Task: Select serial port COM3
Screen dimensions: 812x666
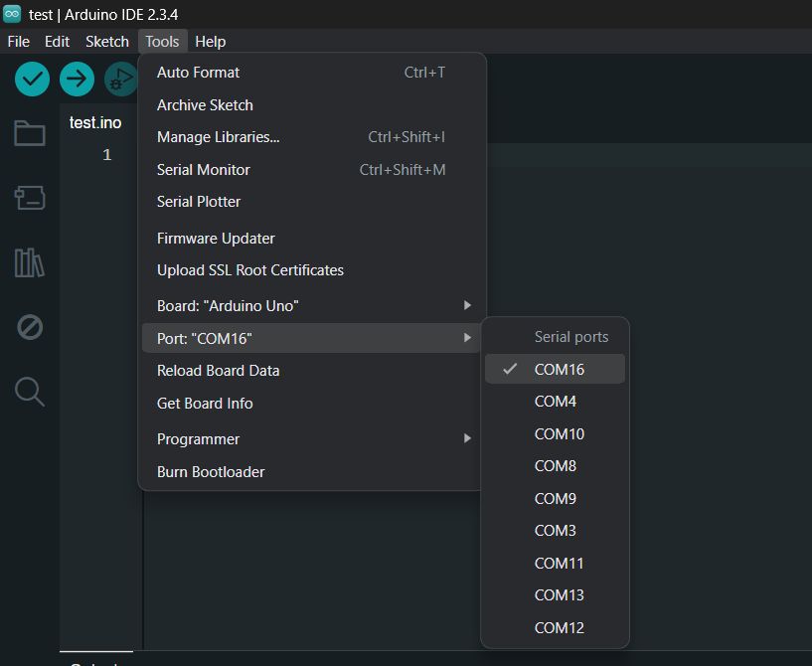Action: (x=555, y=531)
